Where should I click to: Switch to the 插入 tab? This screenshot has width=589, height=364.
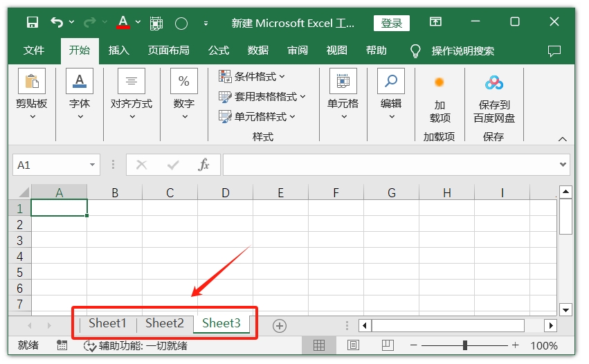(119, 51)
